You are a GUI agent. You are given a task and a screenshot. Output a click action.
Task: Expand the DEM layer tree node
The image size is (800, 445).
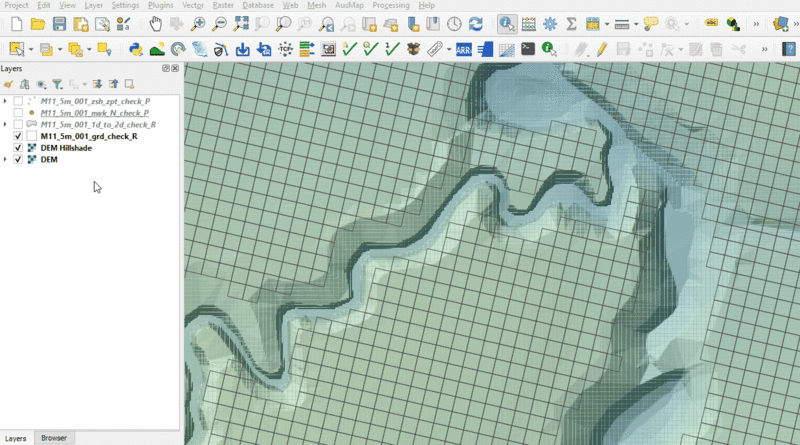pos(6,160)
